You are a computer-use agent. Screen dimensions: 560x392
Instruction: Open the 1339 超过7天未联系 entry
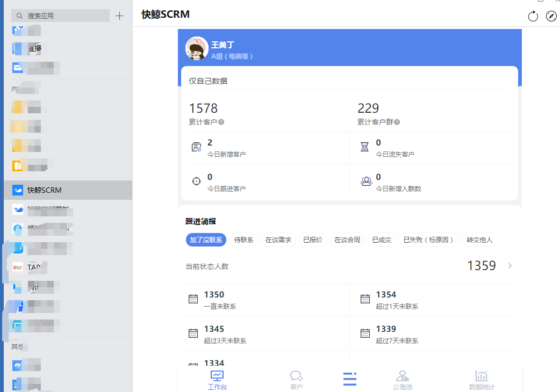point(432,334)
